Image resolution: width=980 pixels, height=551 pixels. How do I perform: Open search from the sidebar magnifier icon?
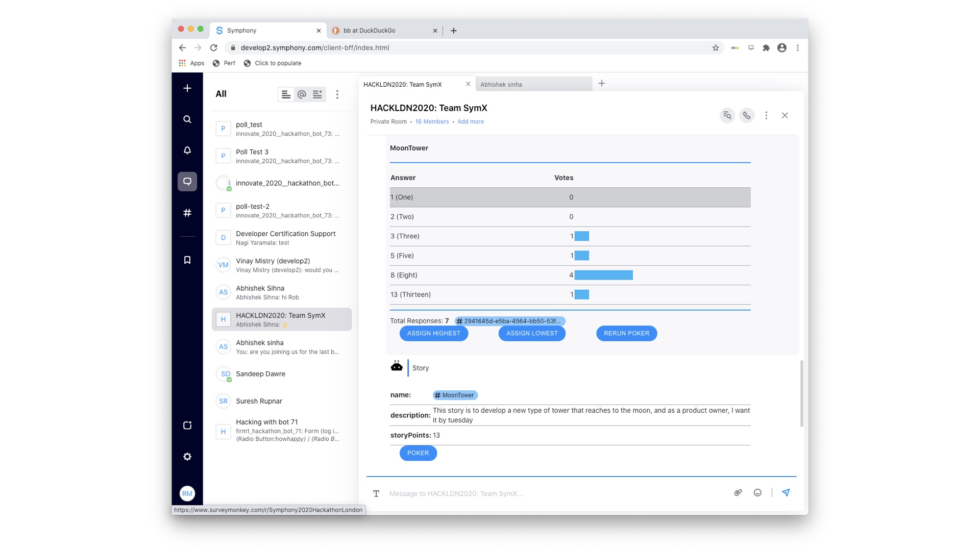point(187,119)
